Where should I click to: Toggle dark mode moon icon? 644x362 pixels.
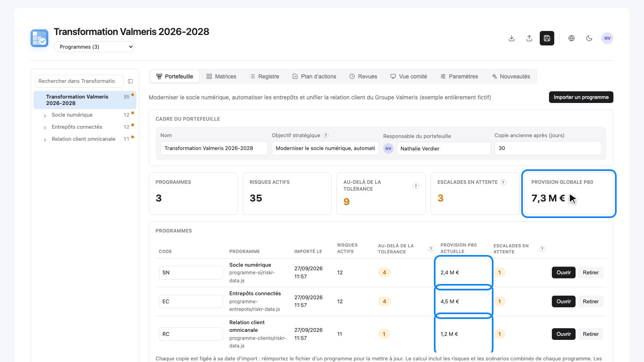[589, 38]
